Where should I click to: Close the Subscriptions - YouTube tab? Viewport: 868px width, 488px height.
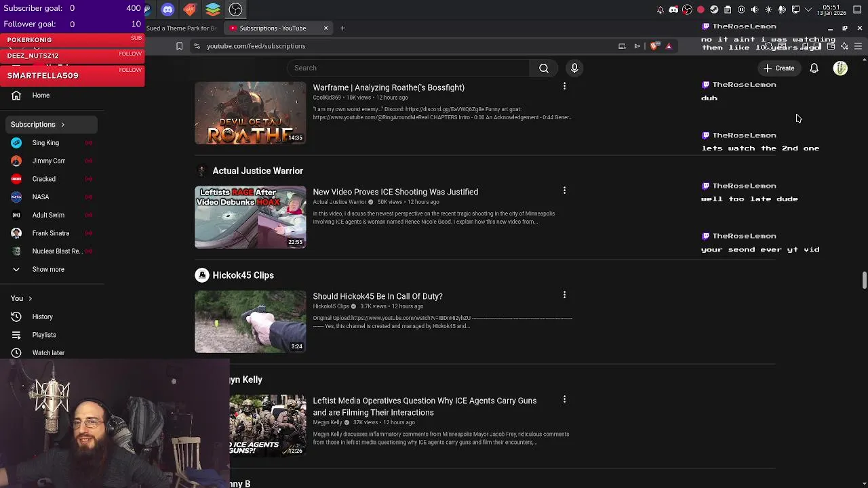tap(325, 28)
